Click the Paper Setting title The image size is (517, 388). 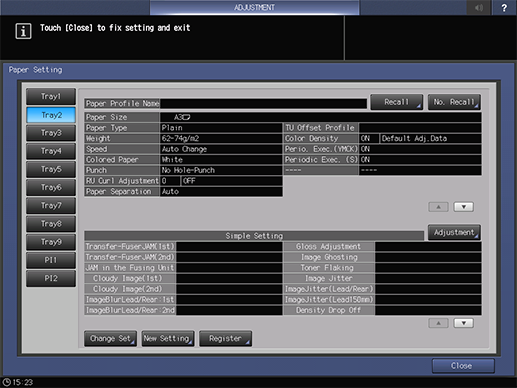tap(35, 70)
